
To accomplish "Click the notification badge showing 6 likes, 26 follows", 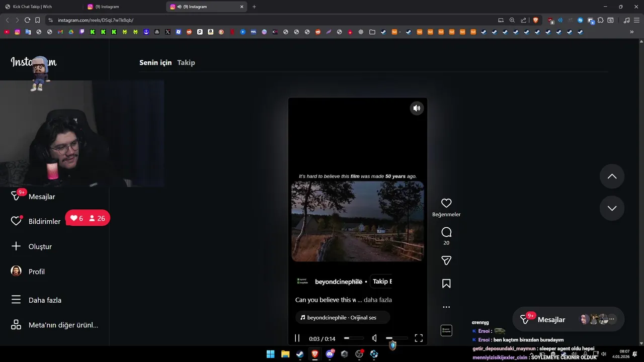I will pyautogui.click(x=88, y=218).
